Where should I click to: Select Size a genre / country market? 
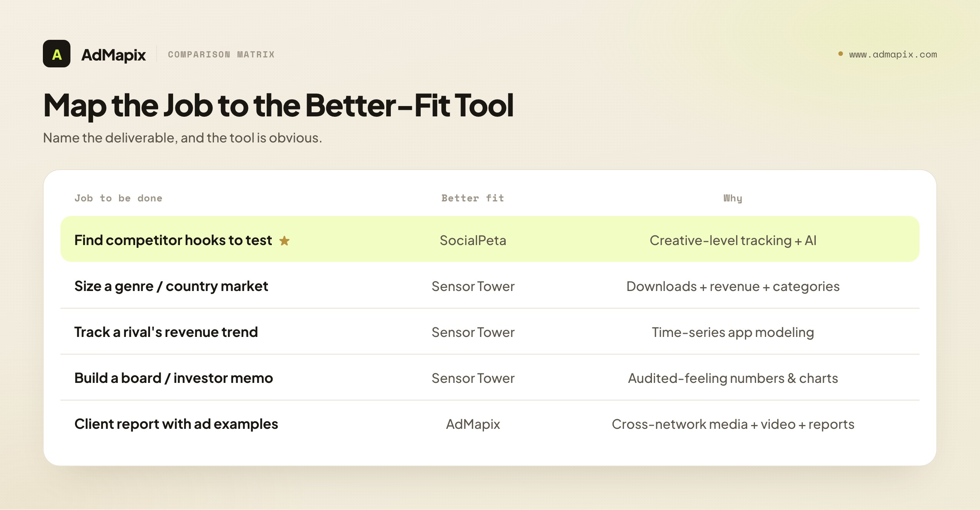171,286
